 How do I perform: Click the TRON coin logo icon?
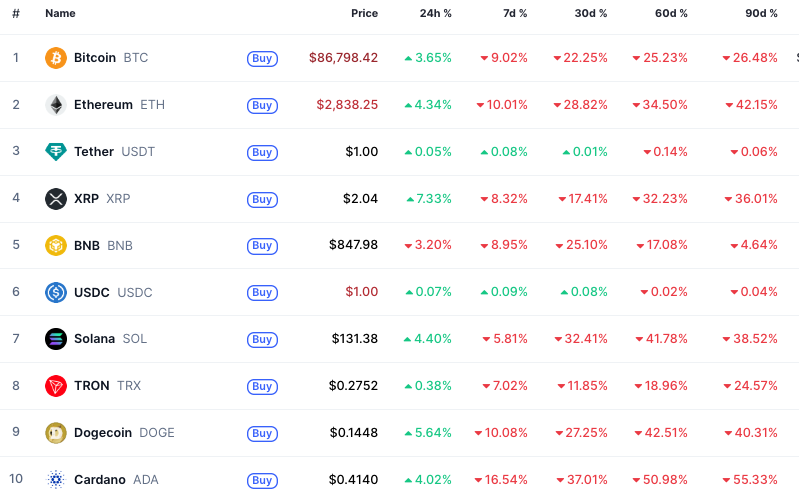(56, 386)
